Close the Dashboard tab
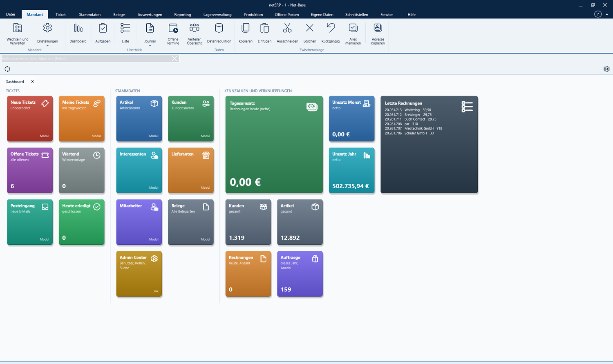This screenshot has width=613, height=364. (x=33, y=82)
